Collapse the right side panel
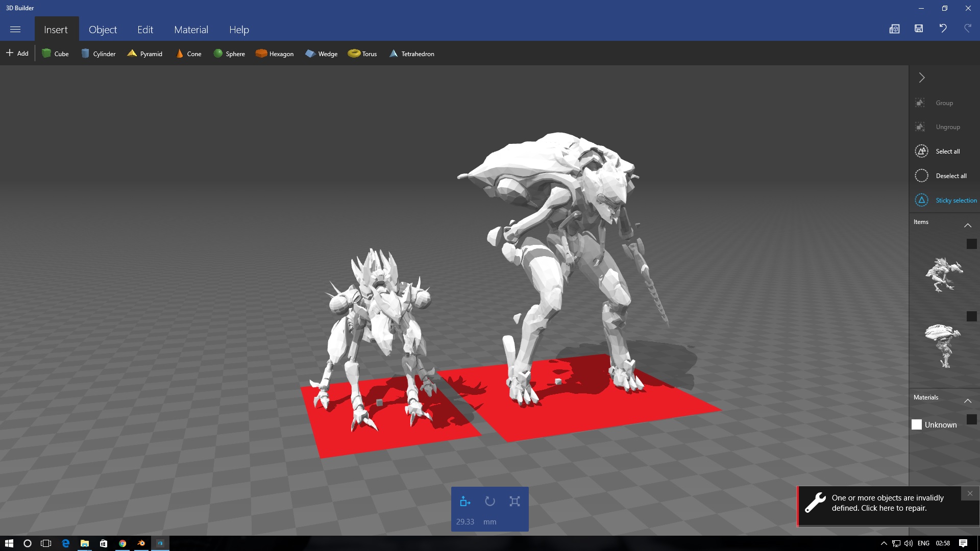 [x=922, y=78]
